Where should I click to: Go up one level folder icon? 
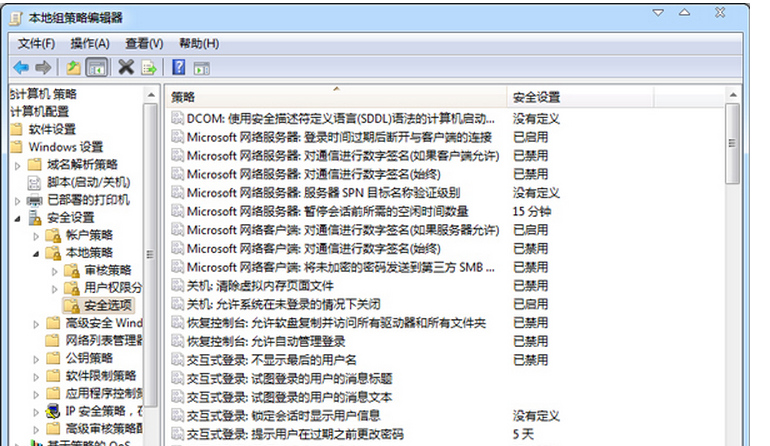[x=74, y=67]
